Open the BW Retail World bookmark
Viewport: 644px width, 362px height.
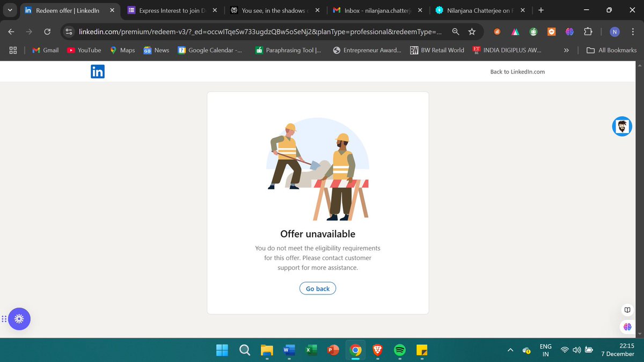point(437,50)
